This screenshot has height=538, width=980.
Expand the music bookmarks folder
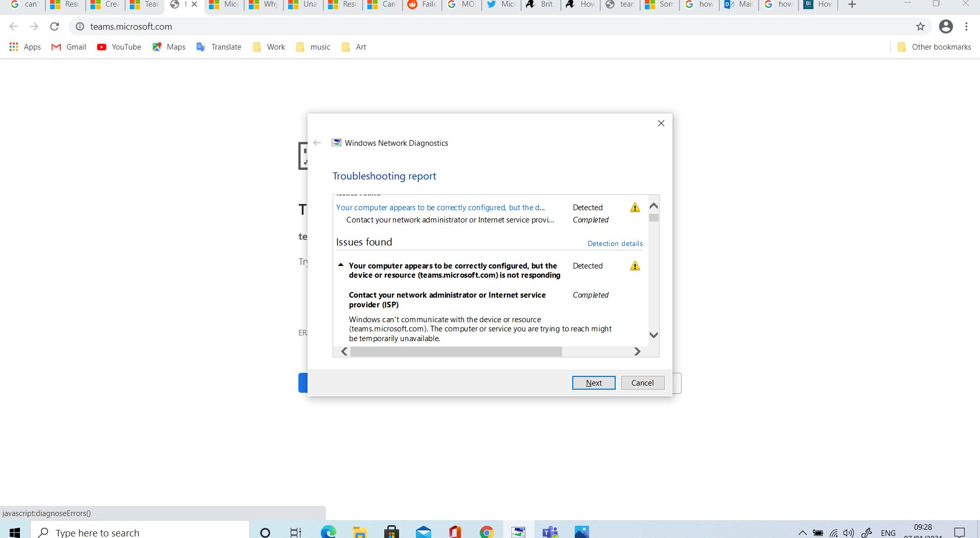[x=313, y=47]
